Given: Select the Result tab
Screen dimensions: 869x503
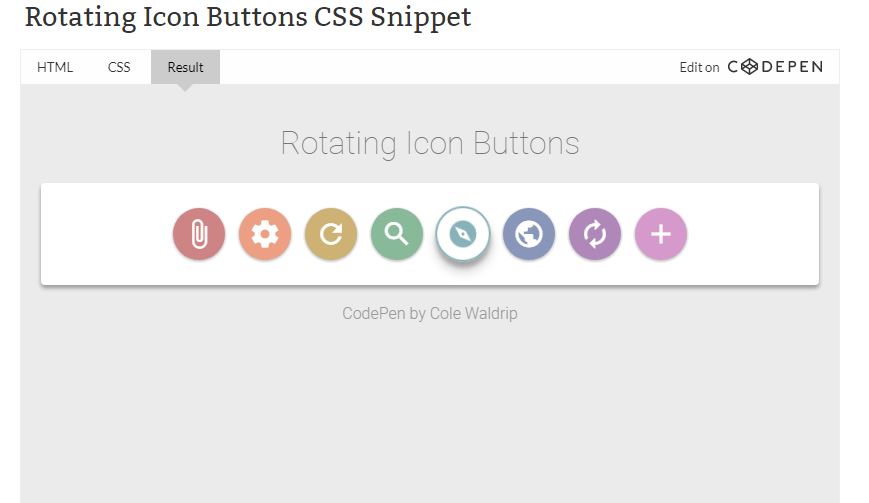Looking at the screenshot, I should (x=186, y=67).
